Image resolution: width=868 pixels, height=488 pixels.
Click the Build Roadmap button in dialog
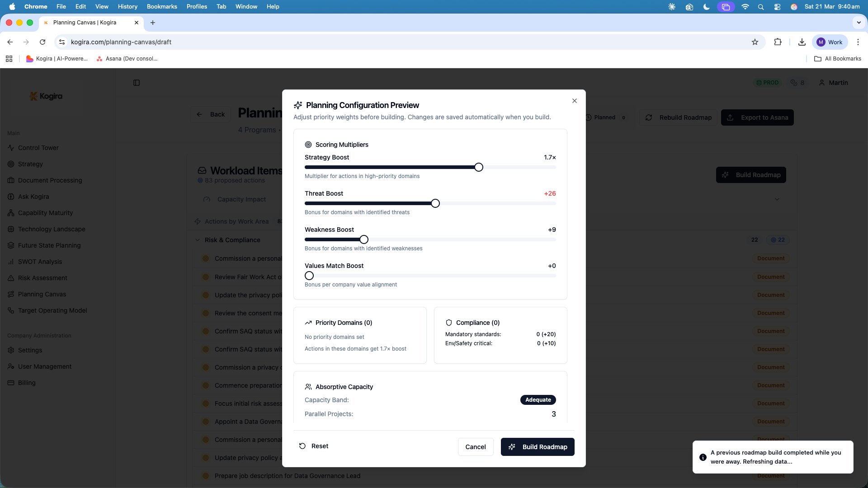tap(538, 447)
